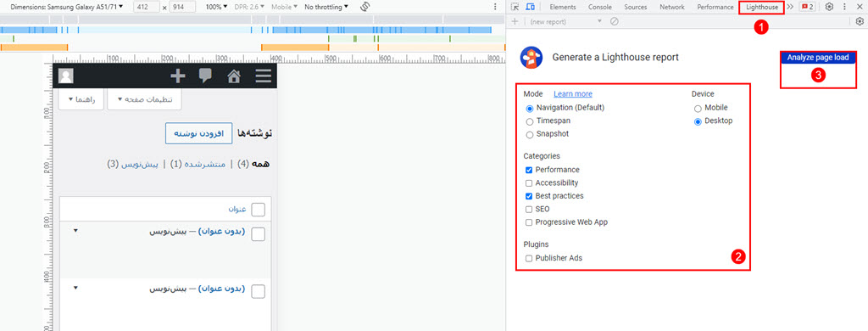Check the Progressive Web App category

pyautogui.click(x=529, y=222)
